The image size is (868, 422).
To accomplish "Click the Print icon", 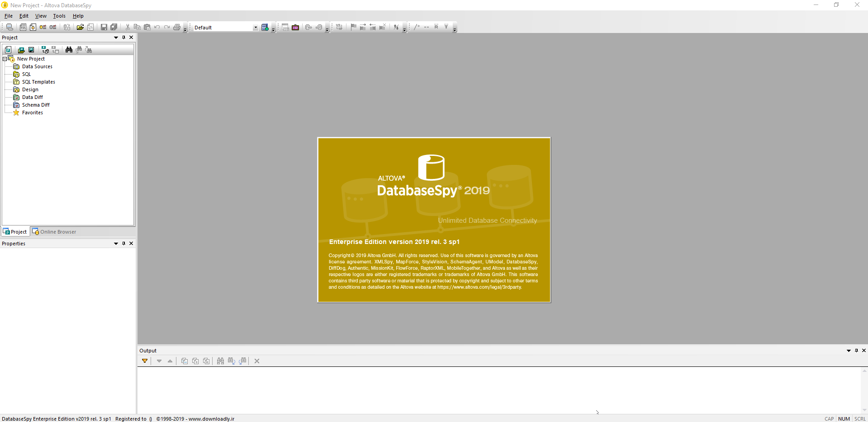I will [x=177, y=27].
